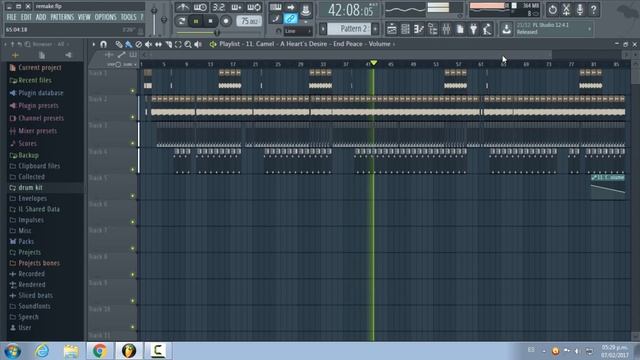640x360 pixels.
Task: Open the channel rack icon
Action: 405,29
